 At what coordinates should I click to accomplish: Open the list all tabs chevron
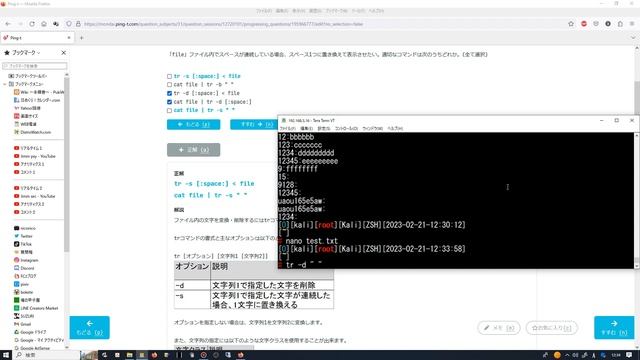point(633,38)
